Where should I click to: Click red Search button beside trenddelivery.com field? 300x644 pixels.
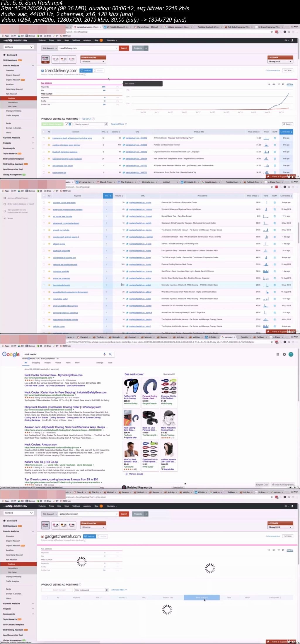pos(124,48)
